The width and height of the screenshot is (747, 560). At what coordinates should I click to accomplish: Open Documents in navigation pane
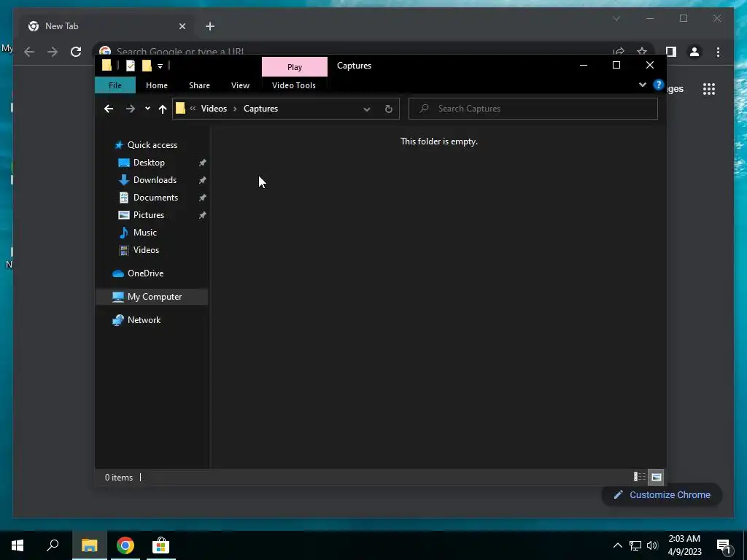coord(155,198)
